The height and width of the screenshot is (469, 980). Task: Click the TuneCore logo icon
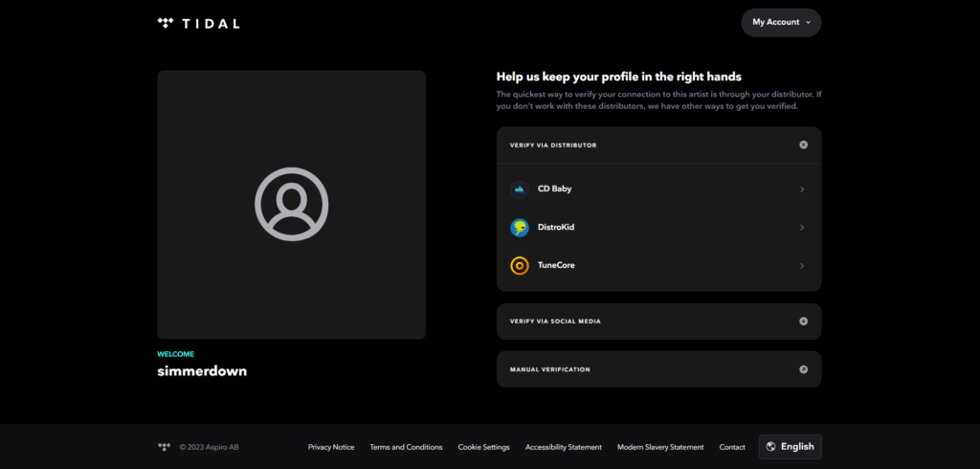[520, 266]
